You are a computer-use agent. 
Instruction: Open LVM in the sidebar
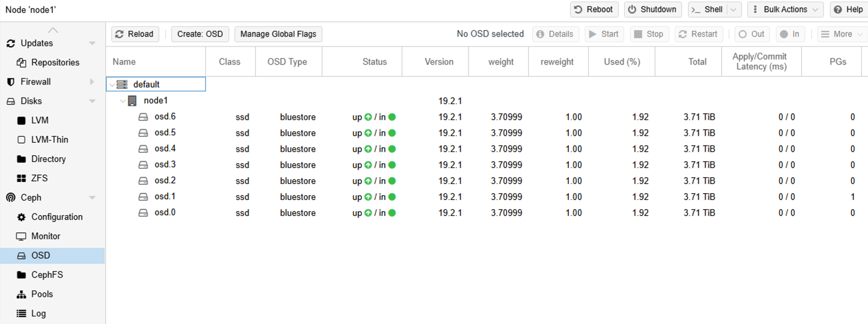40,120
